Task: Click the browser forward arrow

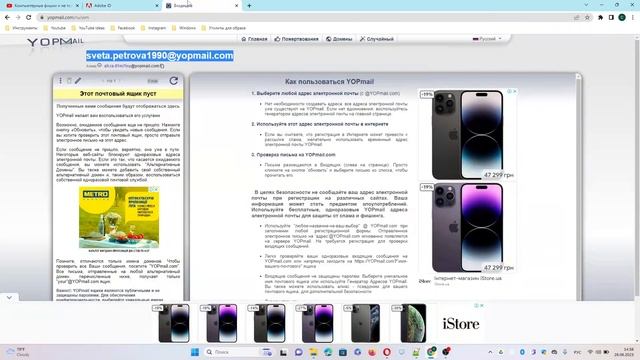Action: (18, 18)
